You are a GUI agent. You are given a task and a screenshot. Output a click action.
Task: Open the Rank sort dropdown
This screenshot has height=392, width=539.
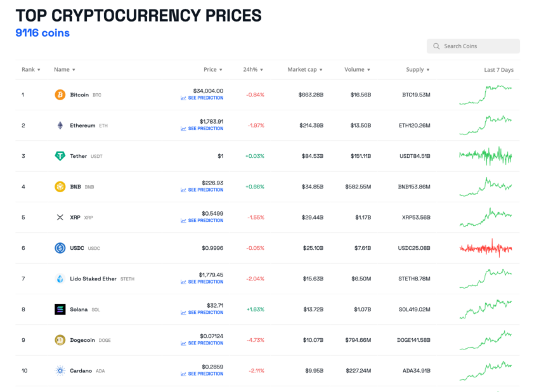(x=31, y=70)
